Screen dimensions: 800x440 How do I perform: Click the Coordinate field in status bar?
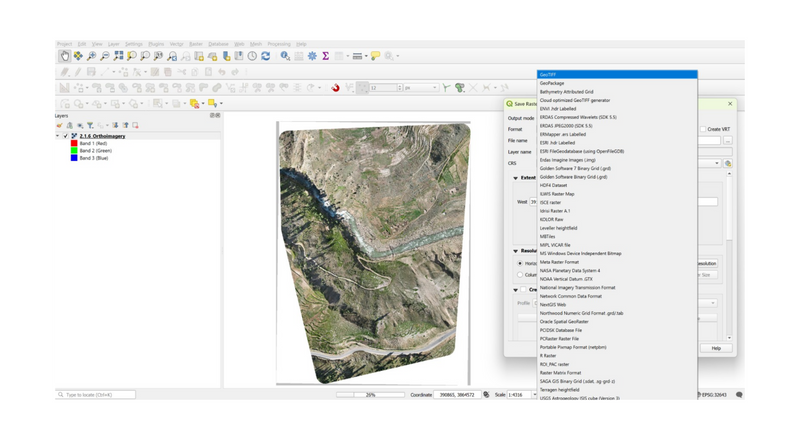point(457,395)
